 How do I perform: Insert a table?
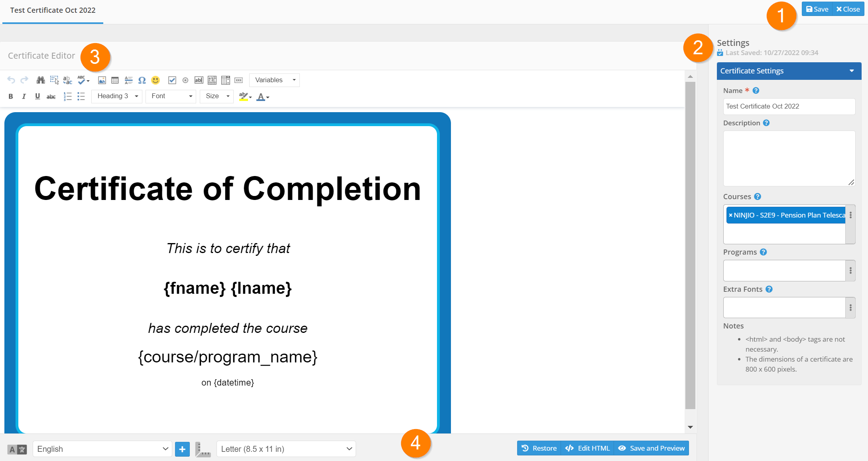pos(115,80)
